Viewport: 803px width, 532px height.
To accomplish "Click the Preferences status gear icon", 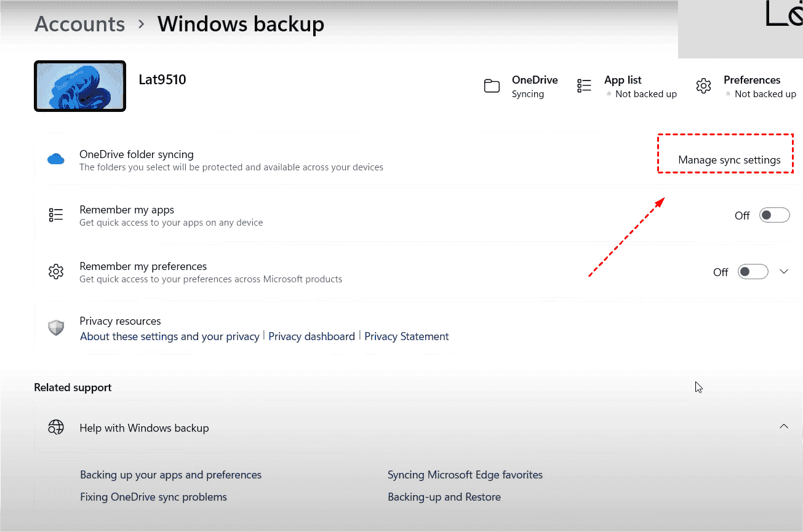I will click(703, 86).
